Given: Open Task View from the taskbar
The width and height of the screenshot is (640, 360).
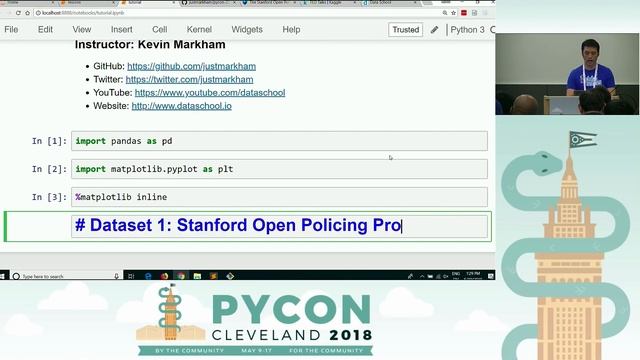Looking at the screenshot, I should tap(131, 276).
